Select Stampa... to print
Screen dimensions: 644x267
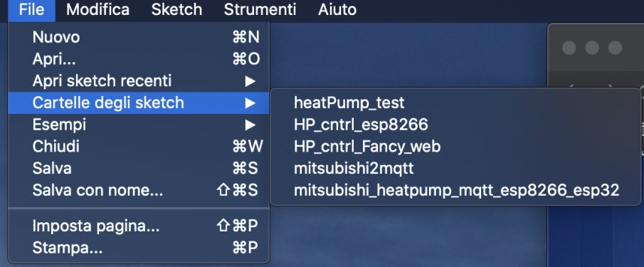click(x=139, y=248)
